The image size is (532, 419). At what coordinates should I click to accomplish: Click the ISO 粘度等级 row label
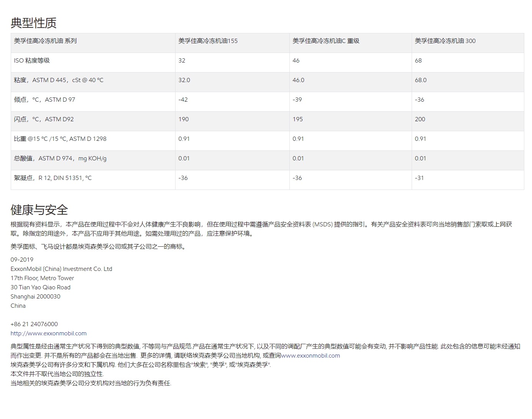click(32, 61)
